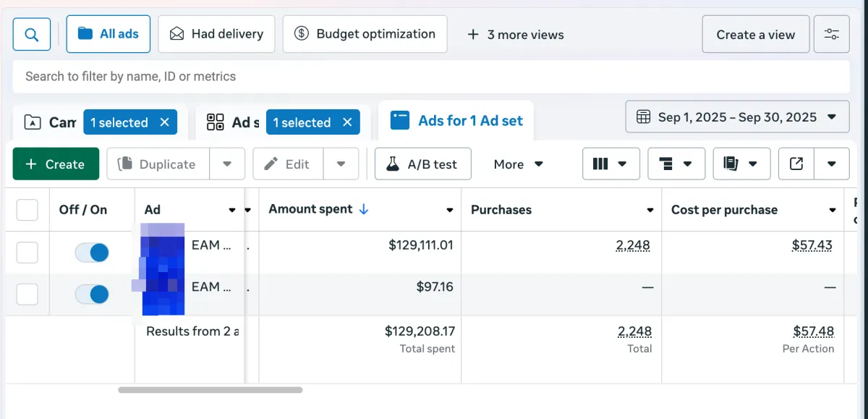Toggle off the first EAM ad
Image resolution: width=868 pixels, height=419 pixels.
pyautogui.click(x=92, y=253)
